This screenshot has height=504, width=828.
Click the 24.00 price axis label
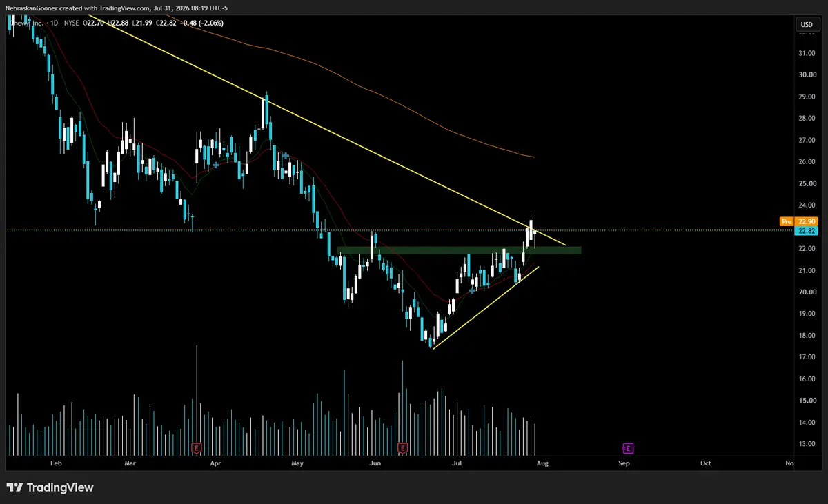(x=807, y=205)
